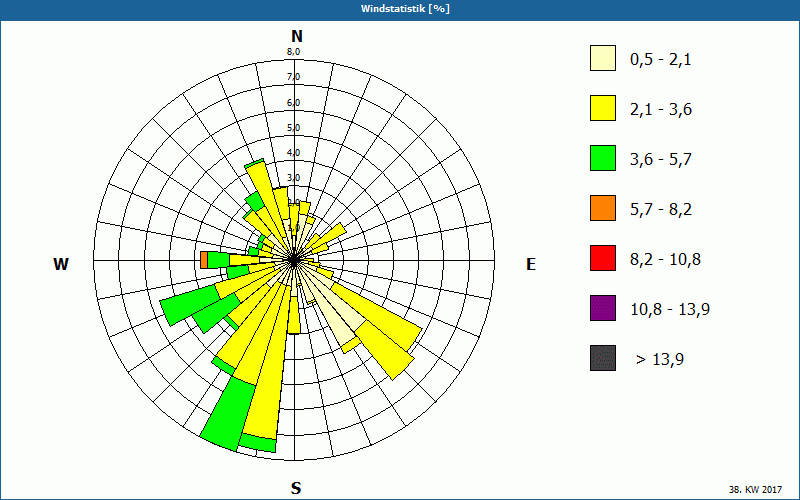Screen dimensions: 800x500
Task: Click the green 3,6 - 5,7 legend swatch
Action: click(x=603, y=158)
